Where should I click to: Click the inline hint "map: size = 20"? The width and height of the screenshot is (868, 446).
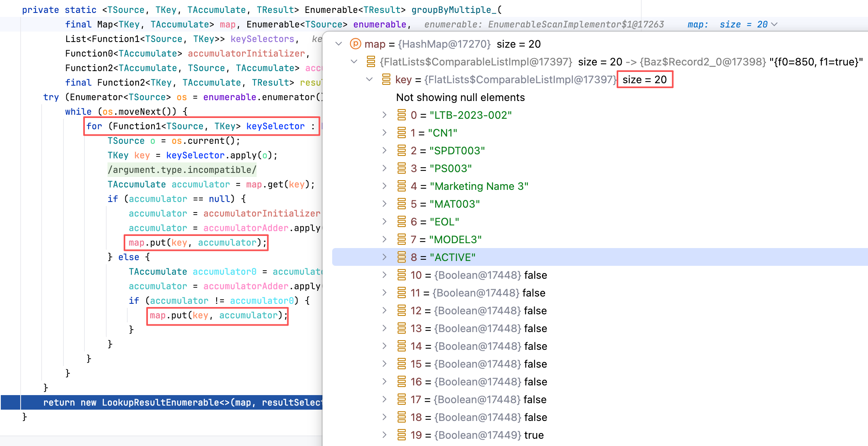[727, 24]
